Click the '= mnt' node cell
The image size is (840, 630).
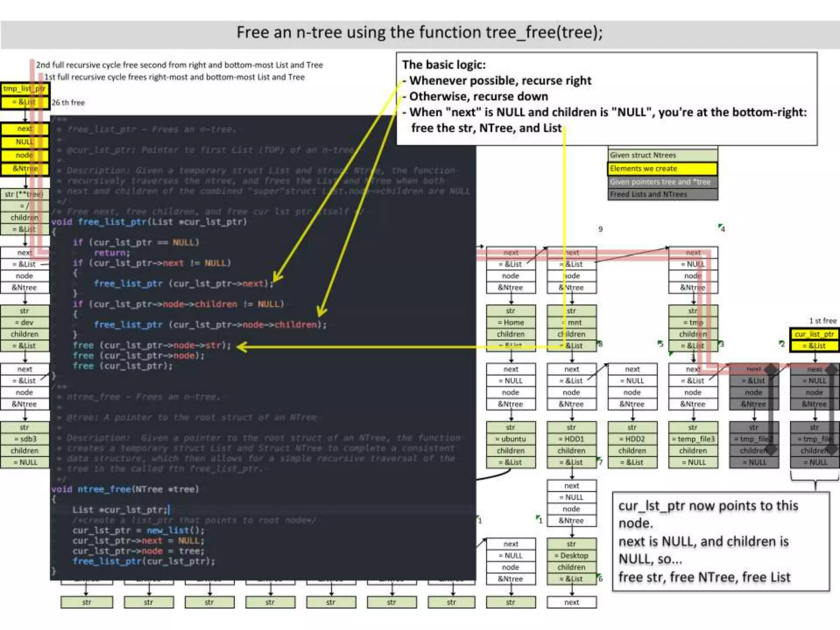pyautogui.click(x=571, y=322)
